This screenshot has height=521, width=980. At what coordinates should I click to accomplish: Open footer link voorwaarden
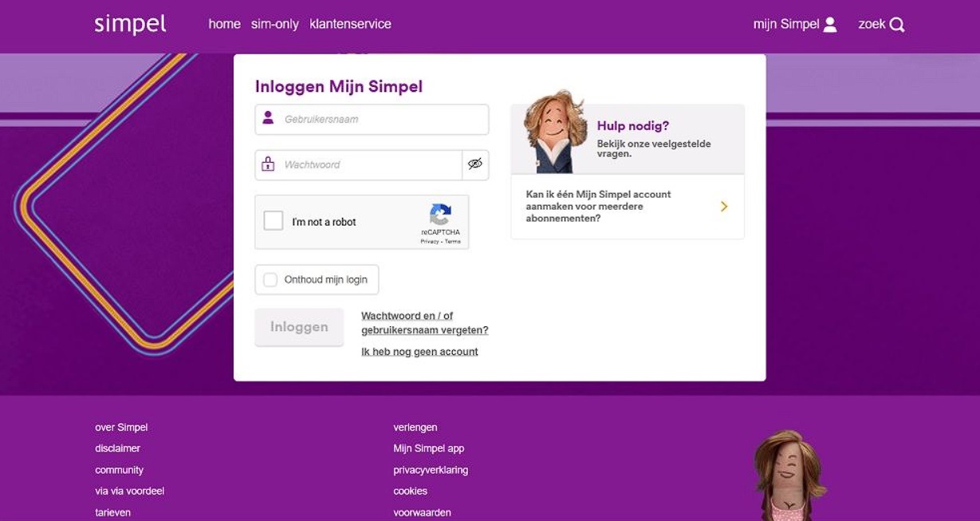422,513
